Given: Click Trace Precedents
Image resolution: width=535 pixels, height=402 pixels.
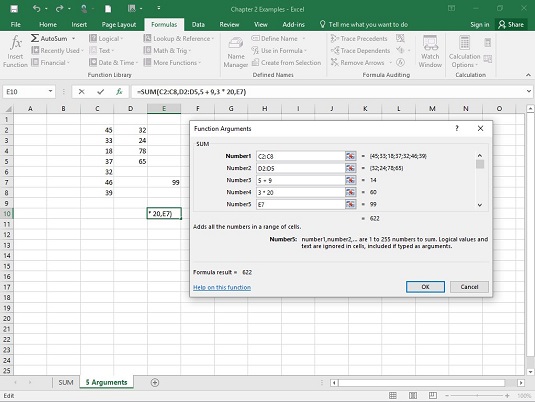Looking at the screenshot, I should click(359, 39).
